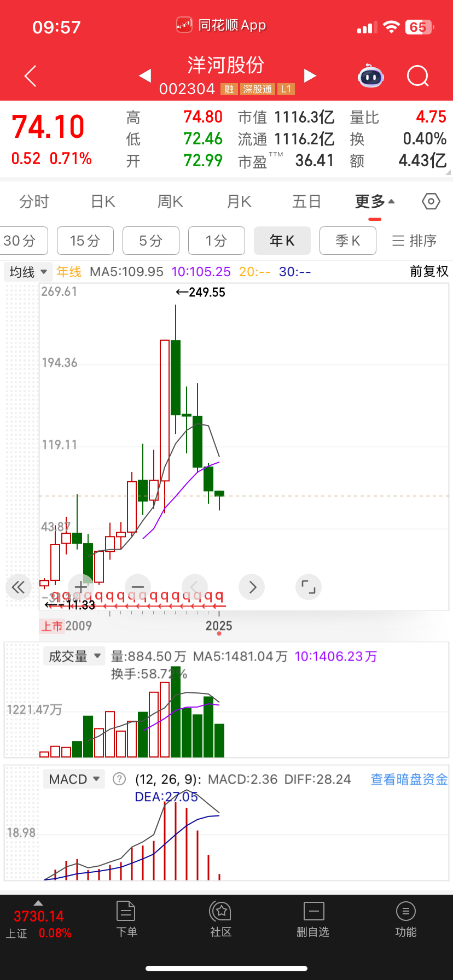Choose the 季K period

tap(348, 241)
